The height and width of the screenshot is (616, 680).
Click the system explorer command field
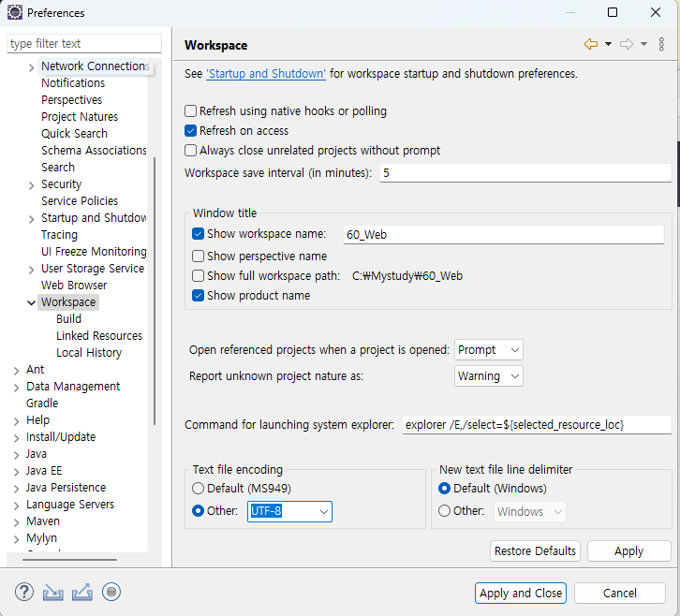click(x=537, y=424)
